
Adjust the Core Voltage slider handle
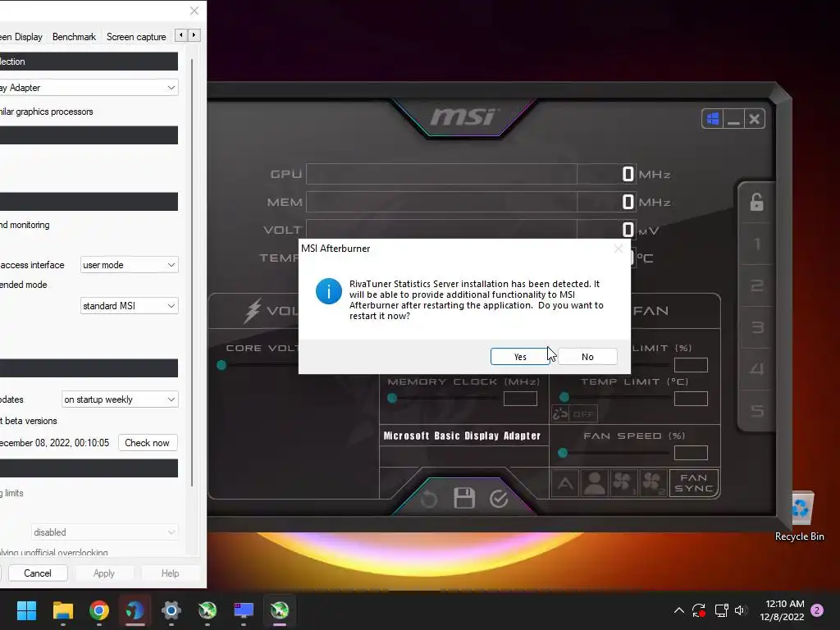coord(221,365)
